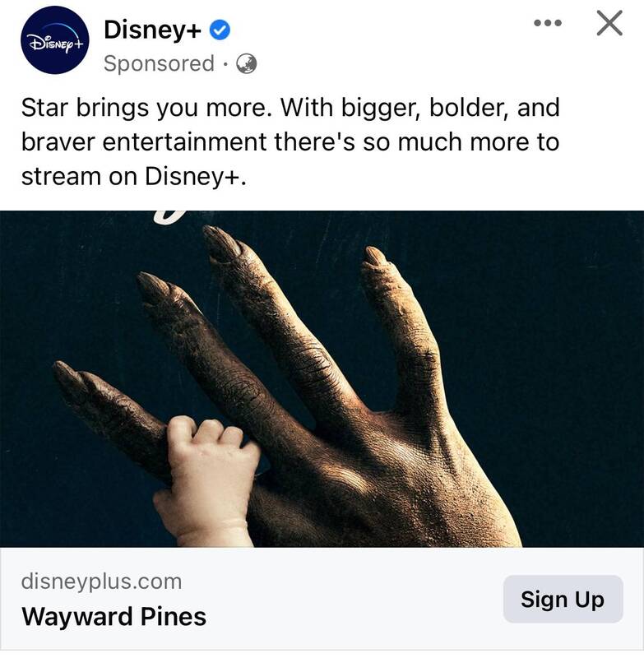Open the disneyplus.com domain link
644x658 pixels.
[101, 582]
